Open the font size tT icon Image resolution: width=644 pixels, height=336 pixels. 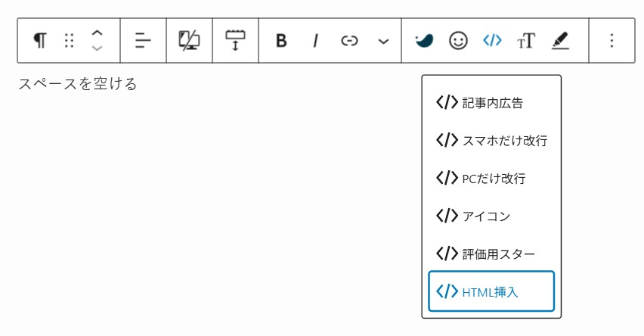pos(526,41)
